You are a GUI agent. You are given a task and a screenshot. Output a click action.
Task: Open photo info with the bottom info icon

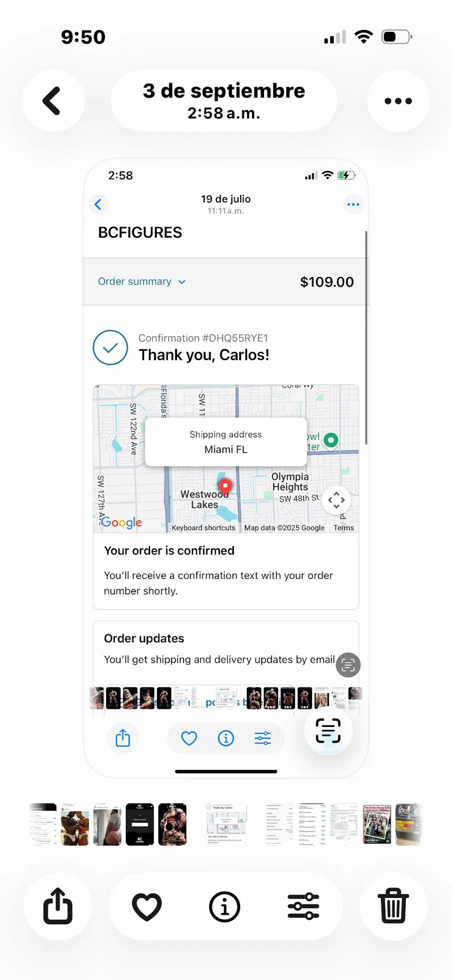[x=225, y=906]
